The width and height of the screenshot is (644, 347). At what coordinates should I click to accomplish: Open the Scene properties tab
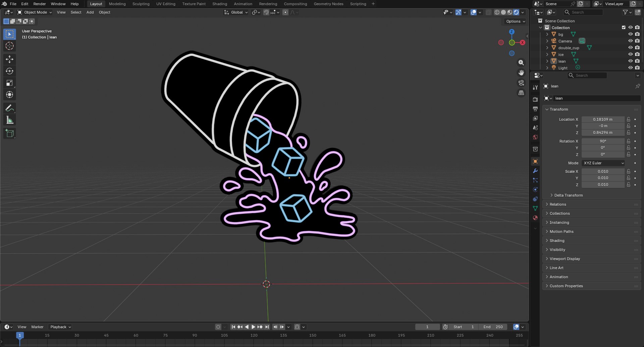pyautogui.click(x=535, y=128)
